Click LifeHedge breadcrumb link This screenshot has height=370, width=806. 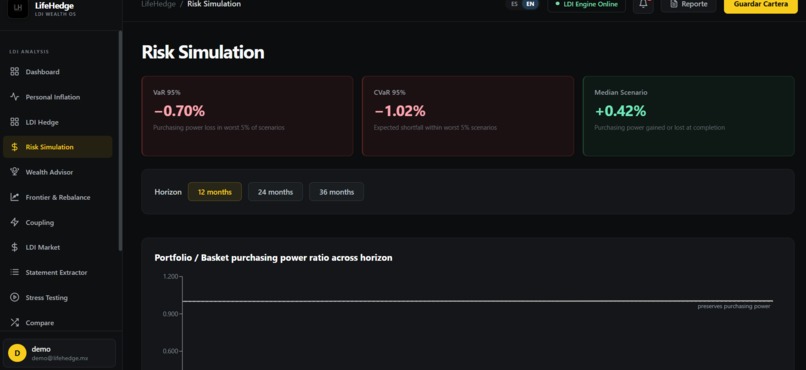[158, 4]
